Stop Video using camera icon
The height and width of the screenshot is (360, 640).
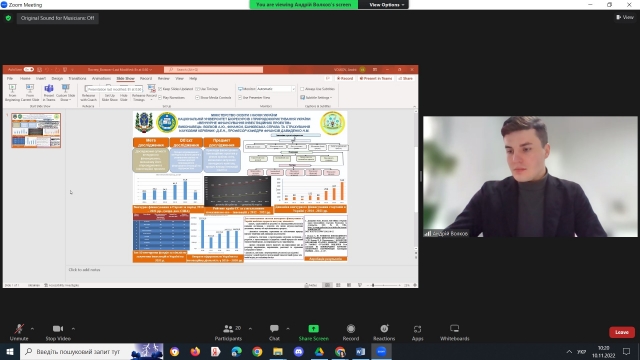(x=58, y=332)
